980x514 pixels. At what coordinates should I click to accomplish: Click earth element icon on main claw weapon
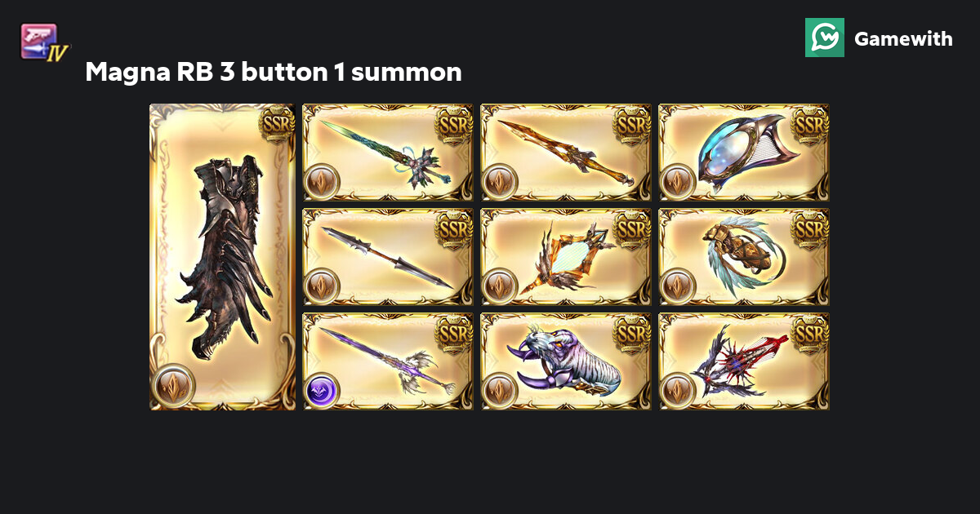[x=173, y=386]
